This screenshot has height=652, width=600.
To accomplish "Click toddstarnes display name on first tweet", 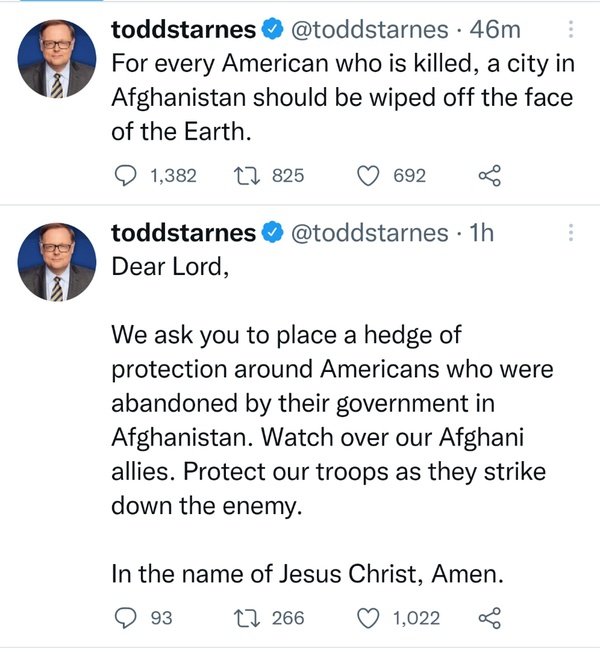I will pos(183,31).
